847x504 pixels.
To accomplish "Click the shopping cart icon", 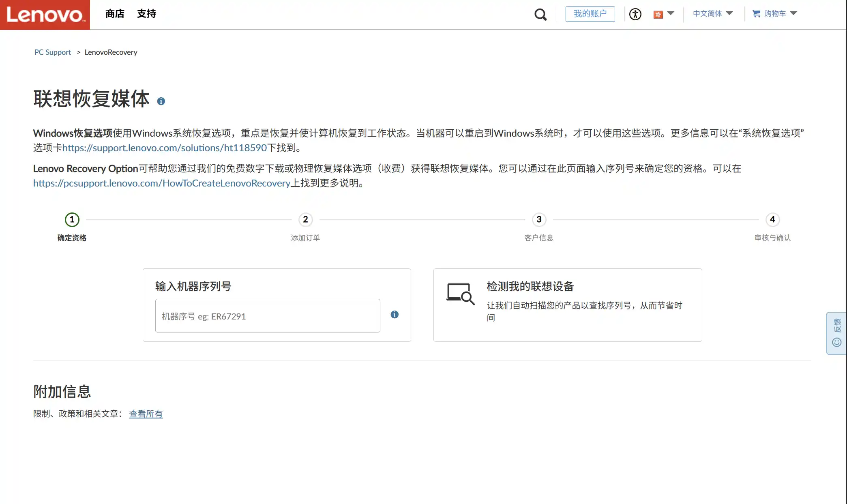I will (756, 14).
